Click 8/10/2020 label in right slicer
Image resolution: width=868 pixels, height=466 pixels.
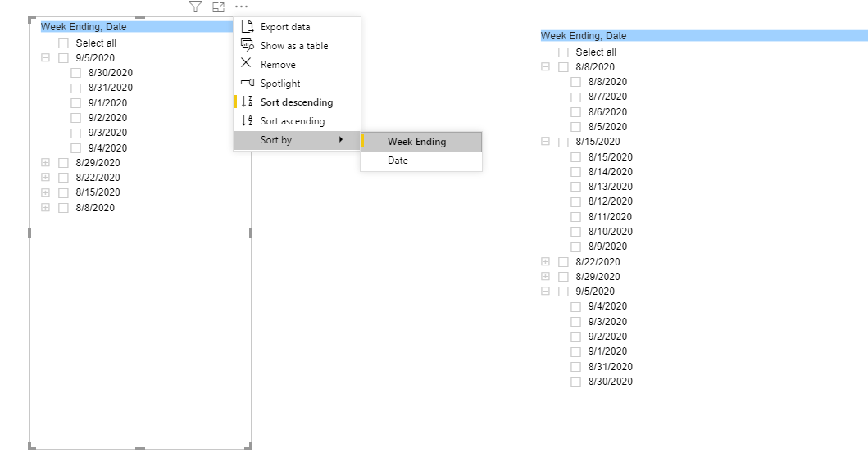[x=610, y=232]
